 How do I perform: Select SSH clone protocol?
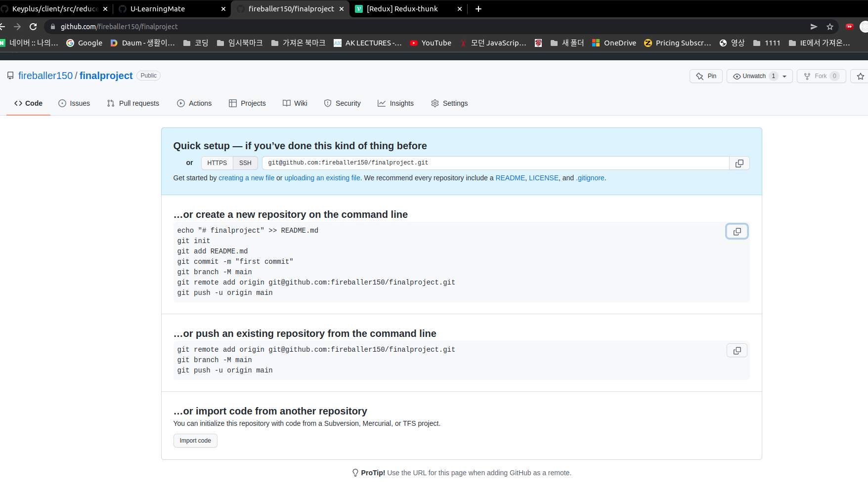tap(245, 163)
